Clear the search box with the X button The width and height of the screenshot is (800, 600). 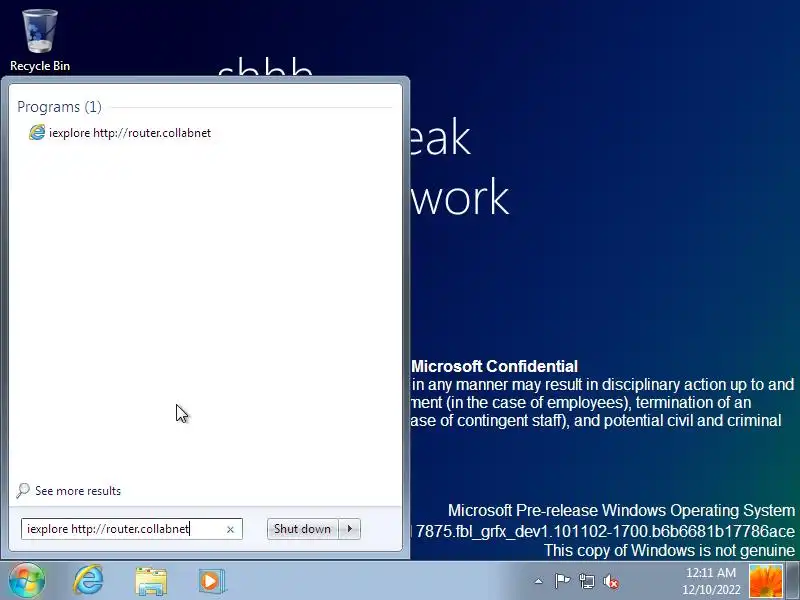point(230,530)
